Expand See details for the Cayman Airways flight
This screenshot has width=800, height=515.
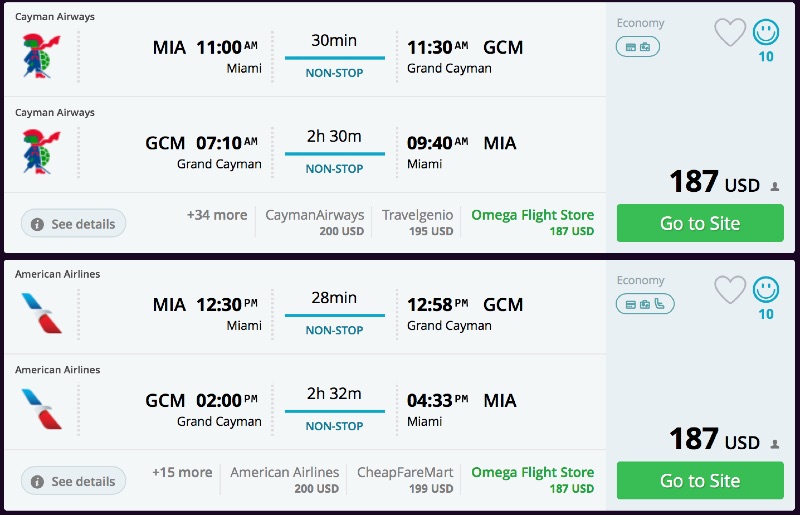(74, 224)
